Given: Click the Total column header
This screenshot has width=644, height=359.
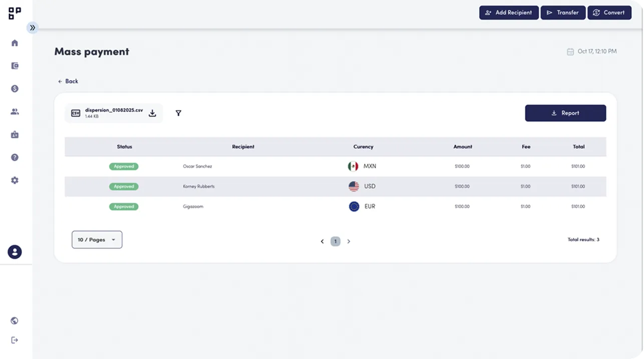Looking at the screenshot, I should pyautogui.click(x=578, y=147).
